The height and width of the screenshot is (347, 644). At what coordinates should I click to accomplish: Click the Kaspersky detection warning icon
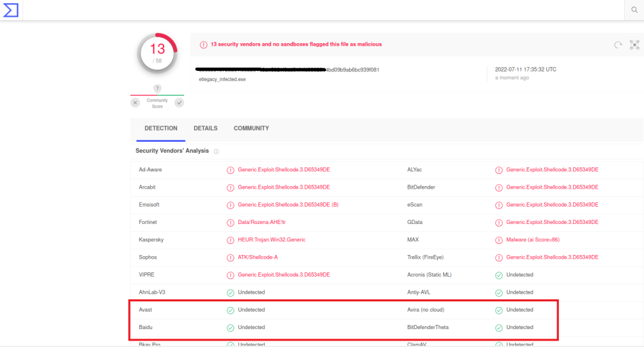click(x=231, y=240)
